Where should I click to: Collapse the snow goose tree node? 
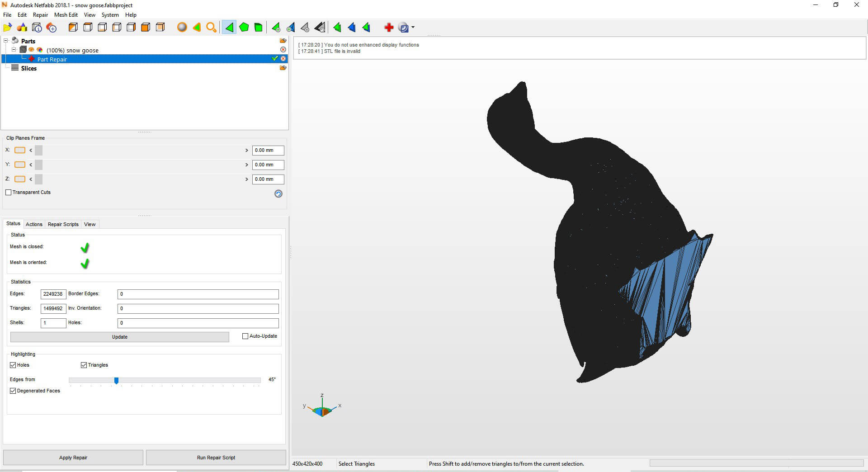point(14,50)
